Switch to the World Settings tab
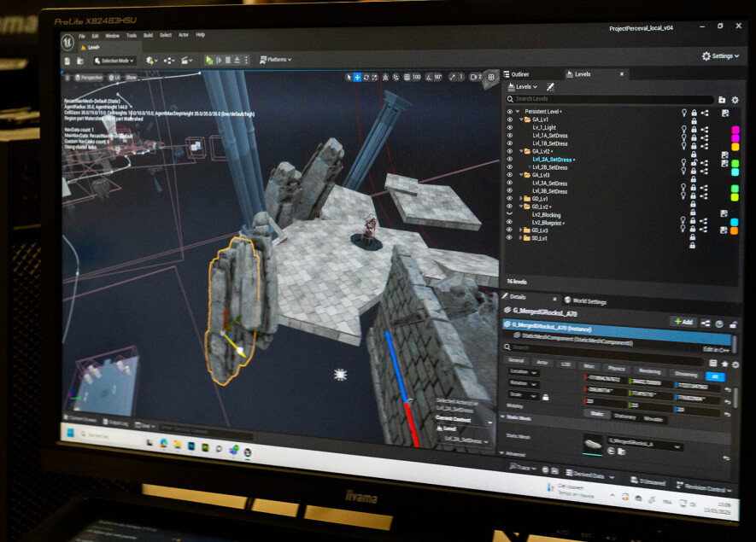Viewport: 756px width, 542px height. pos(586,301)
